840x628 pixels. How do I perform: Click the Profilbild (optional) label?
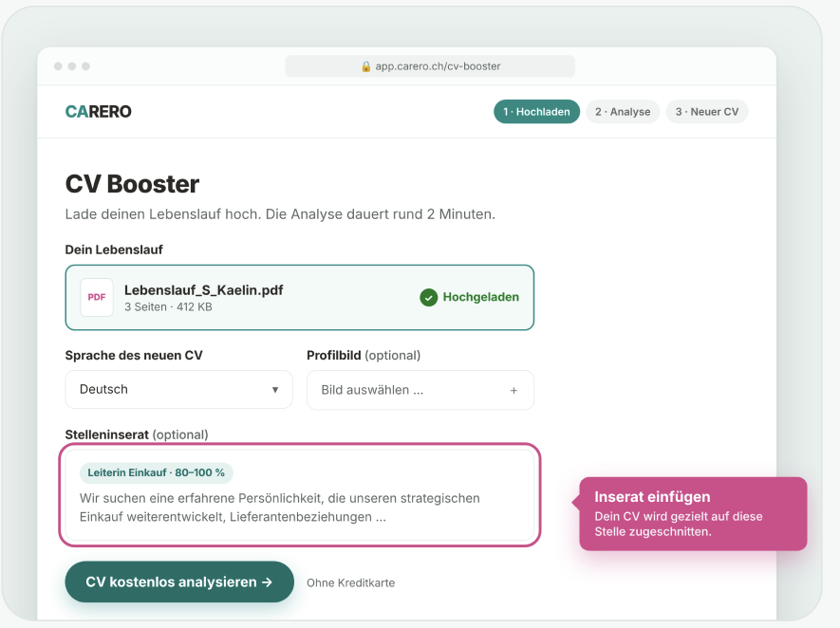point(364,356)
